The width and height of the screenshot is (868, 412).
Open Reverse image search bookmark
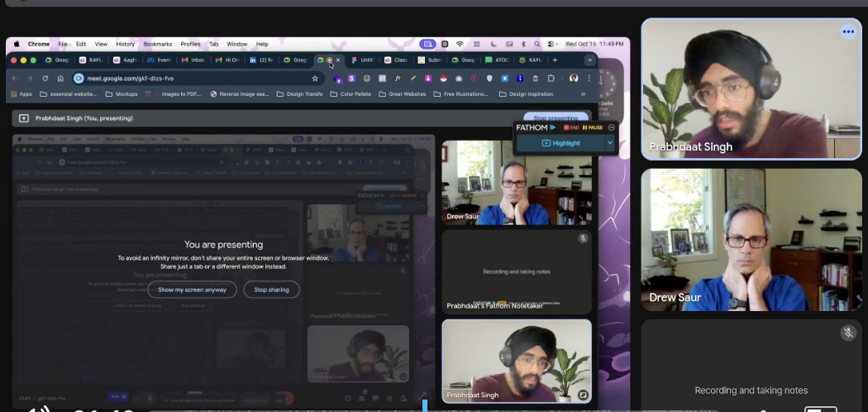coord(240,94)
